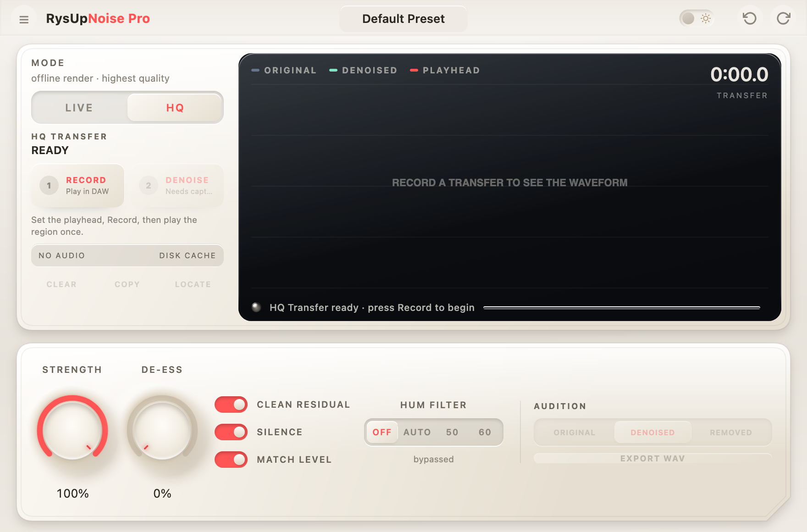
Task: Click the redo arrow icon
Action: tap(783, 18)
